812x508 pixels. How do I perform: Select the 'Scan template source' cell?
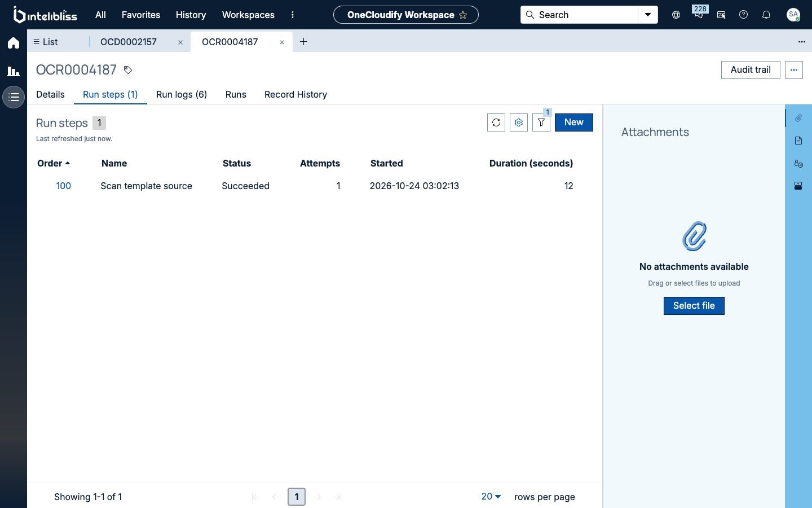[147, 186]
